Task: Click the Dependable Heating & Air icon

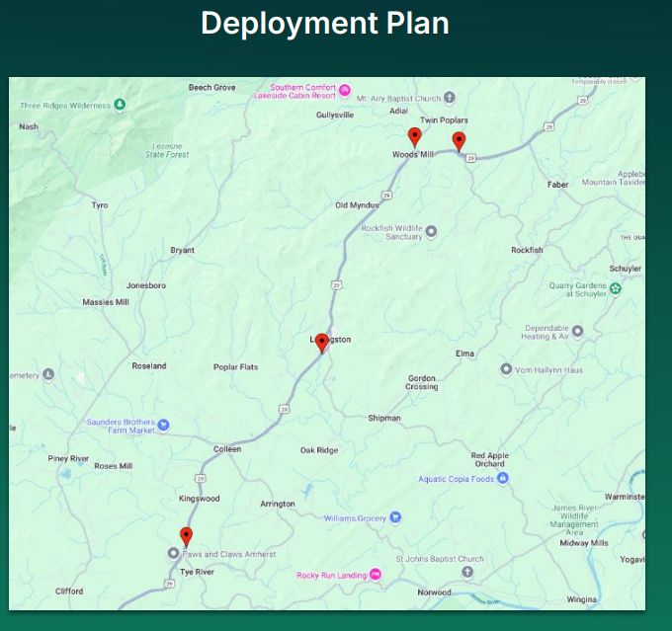Action: [578, 331]
